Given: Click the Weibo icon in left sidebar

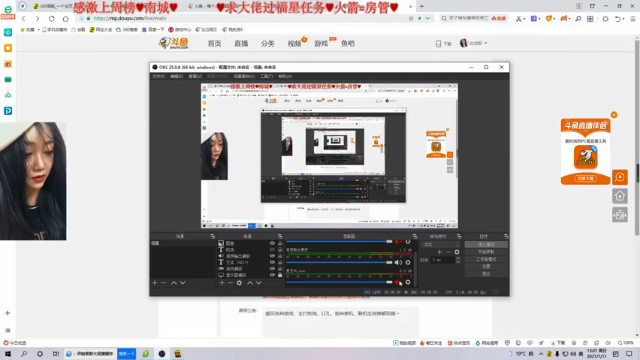Looking at the screenshot, I should coord(8,64).
